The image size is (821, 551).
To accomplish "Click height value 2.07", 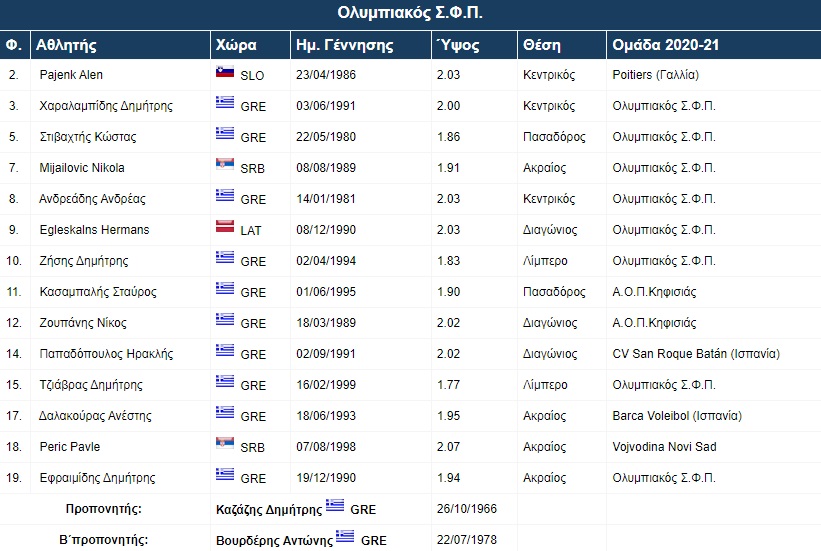I will tap(448, 446).
